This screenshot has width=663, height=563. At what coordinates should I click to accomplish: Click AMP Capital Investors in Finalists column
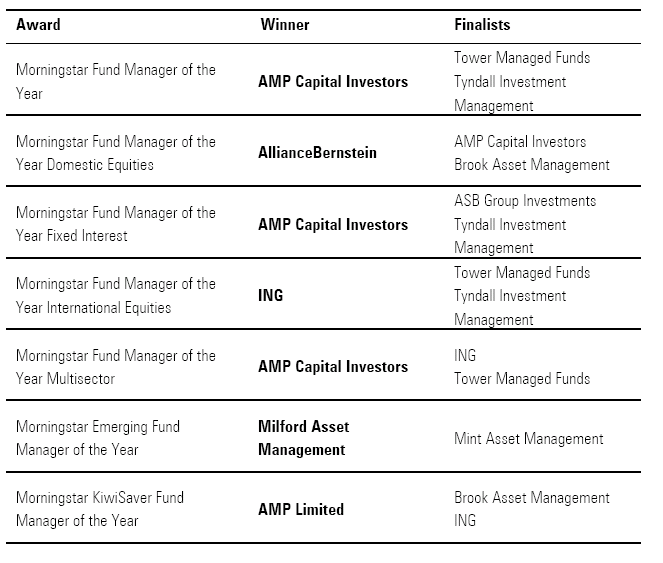coord(520,141)
